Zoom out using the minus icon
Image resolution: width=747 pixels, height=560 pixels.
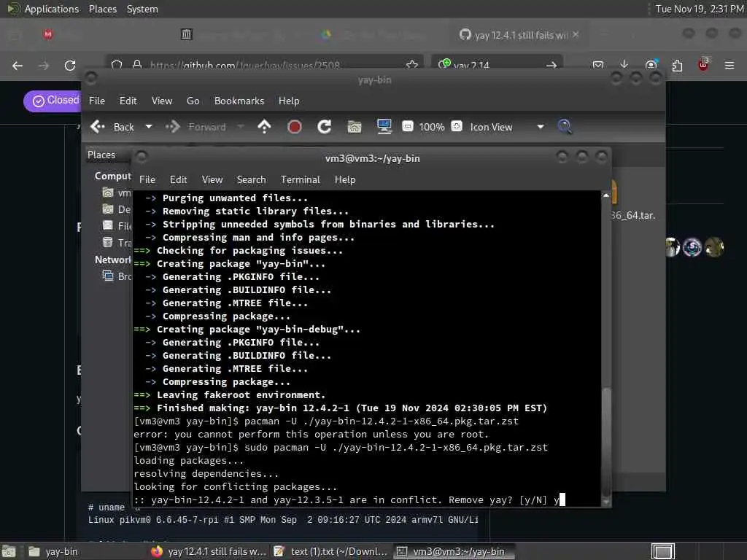click(x=408, y=126)
